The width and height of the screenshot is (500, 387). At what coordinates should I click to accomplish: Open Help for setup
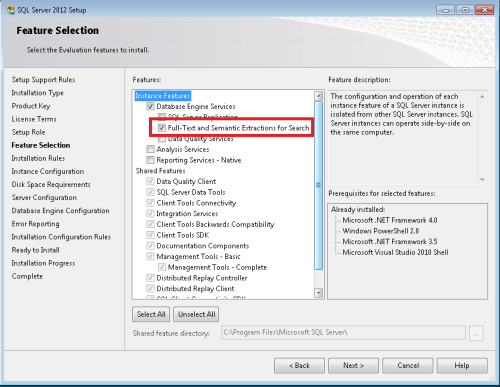(x=462, y=366)
